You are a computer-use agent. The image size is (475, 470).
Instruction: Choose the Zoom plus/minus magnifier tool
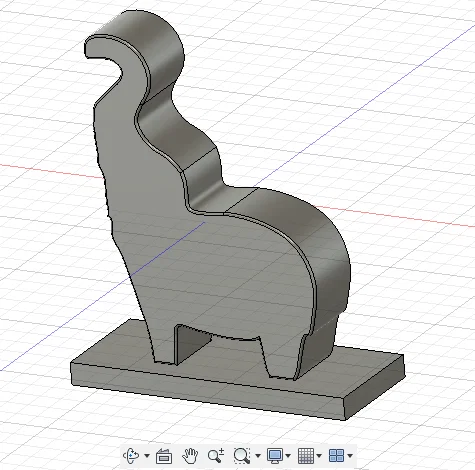tap(216, 456)
